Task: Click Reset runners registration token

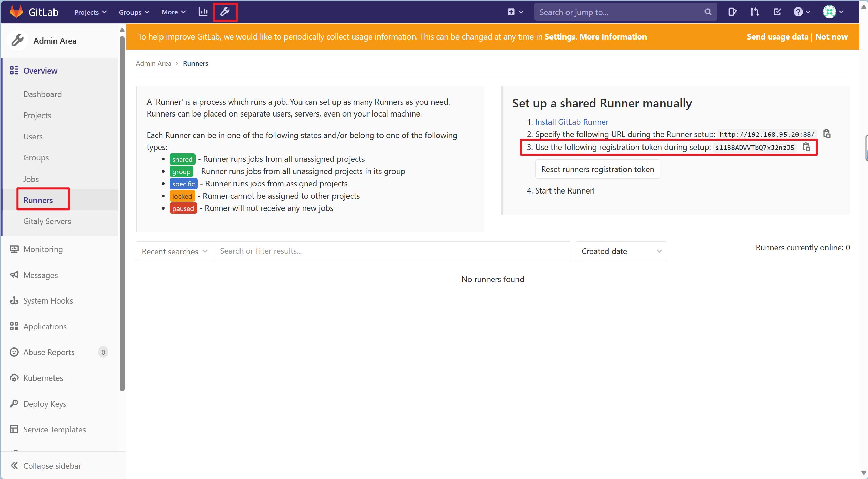Action: (597, 169)
